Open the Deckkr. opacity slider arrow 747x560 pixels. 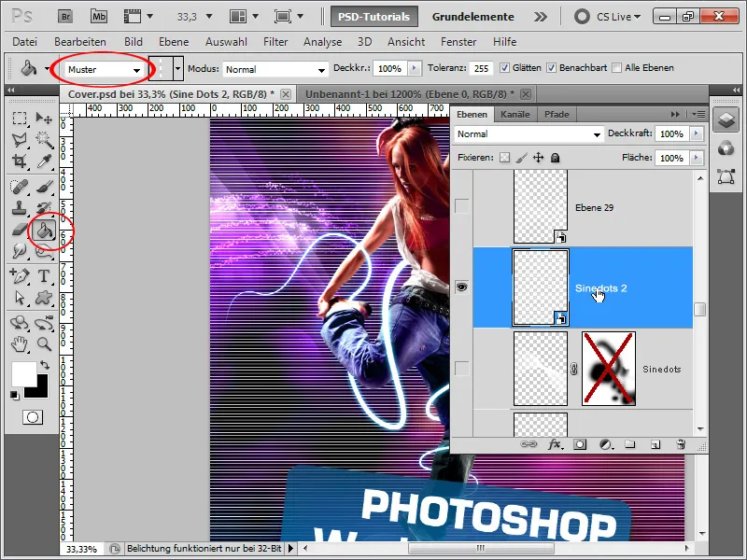(414, 68)
